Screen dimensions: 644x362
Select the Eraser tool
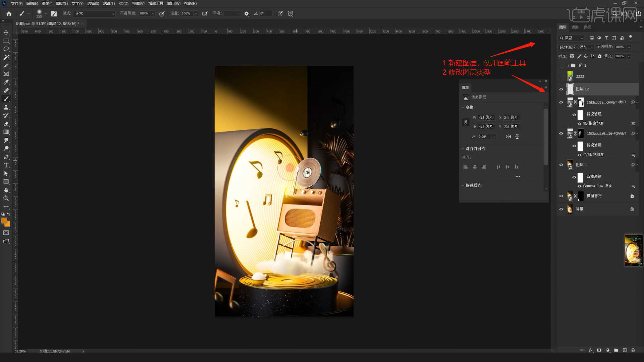point(6,124)
